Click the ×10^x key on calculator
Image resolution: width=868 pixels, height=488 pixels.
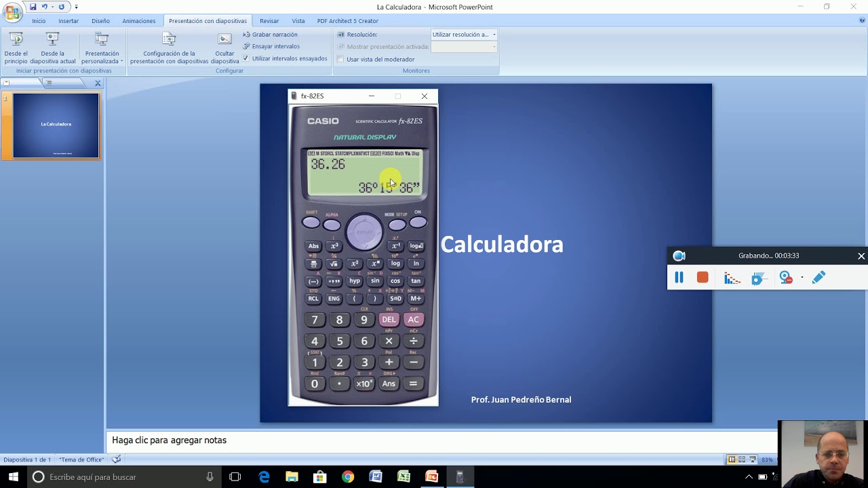pos(364,384)
